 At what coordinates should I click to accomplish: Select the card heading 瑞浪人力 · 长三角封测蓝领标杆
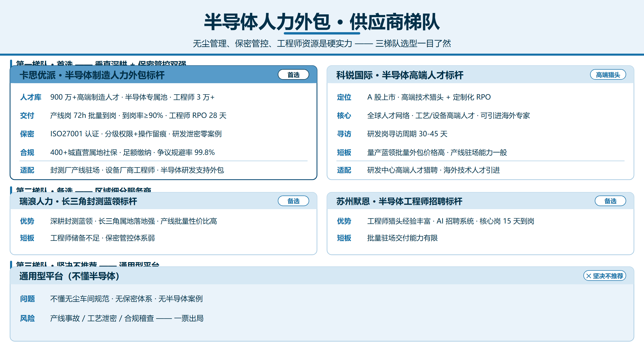tap(78, 201)
